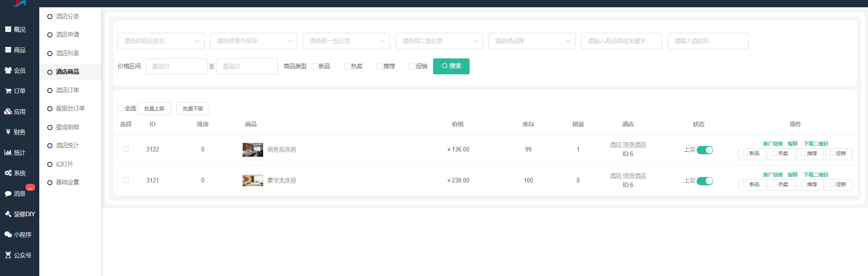Open the 请选择二级分类 dropdown
868x276 pixels.
[x=439, y=41]
